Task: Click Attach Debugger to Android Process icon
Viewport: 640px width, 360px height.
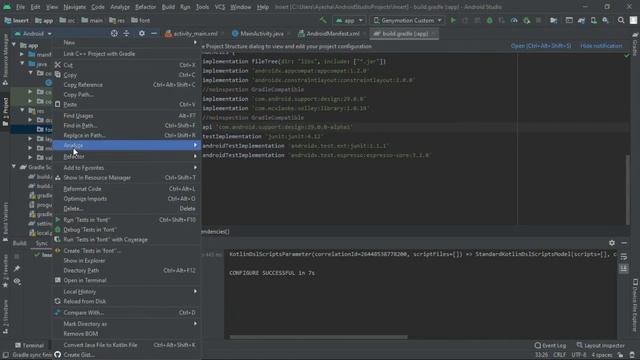Action: point(527,20)
